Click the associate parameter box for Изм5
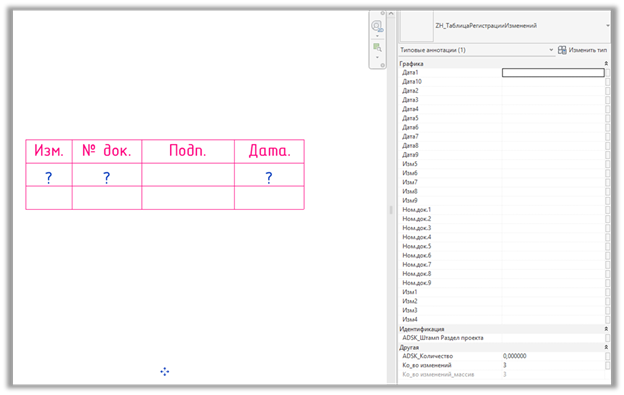 [x=607, y=164]
